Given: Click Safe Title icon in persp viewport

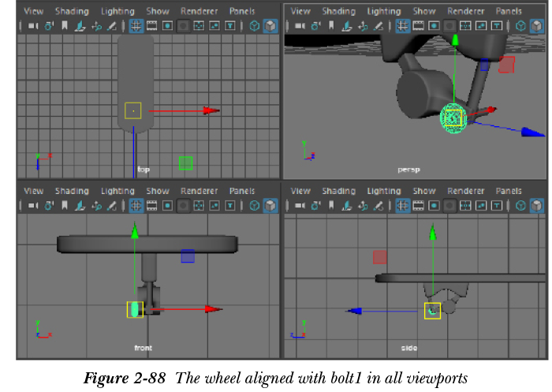Looking at the screenshot, I should (497, 26).
